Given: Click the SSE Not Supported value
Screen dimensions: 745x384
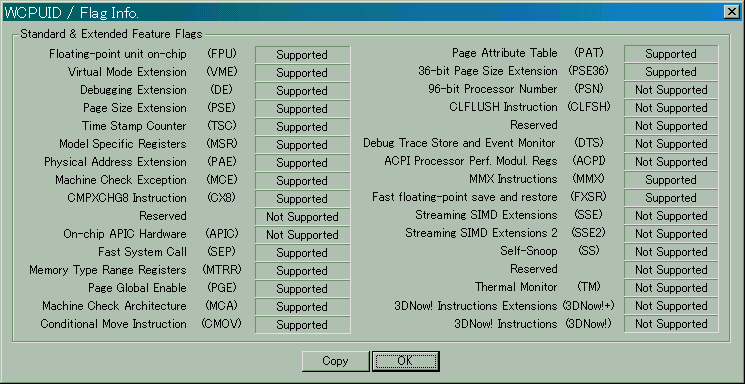Looking at the screenshot, I should (x=671, y=216).
